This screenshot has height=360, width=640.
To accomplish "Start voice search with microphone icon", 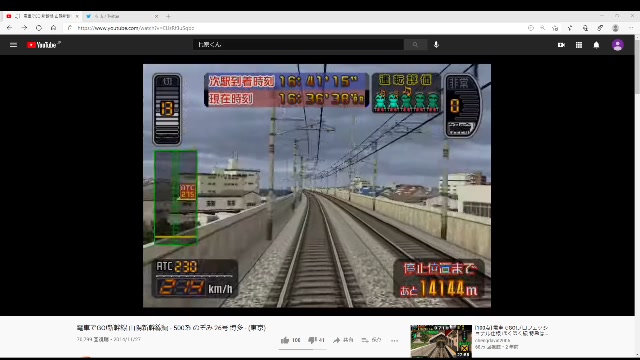I will (x=436, y=44).
